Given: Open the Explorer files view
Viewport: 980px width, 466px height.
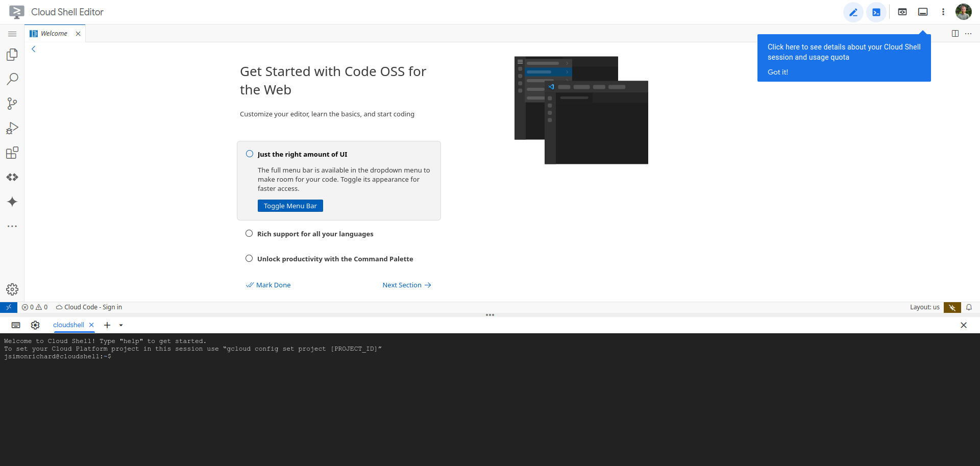Looking at the screenshot, I should pyautogui.click(x=12, y=55).
